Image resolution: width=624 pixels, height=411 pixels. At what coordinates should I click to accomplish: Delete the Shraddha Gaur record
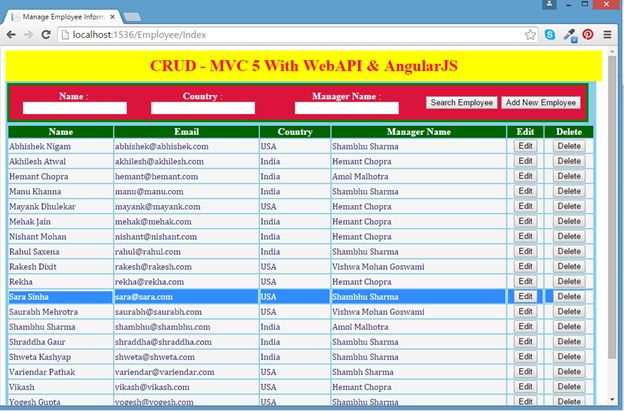(x=569, y=342)
